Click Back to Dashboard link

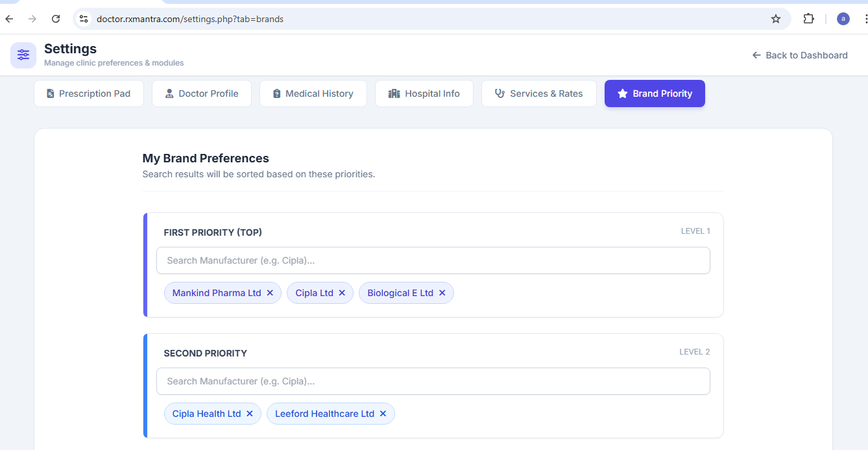click(x=799, y=55)
